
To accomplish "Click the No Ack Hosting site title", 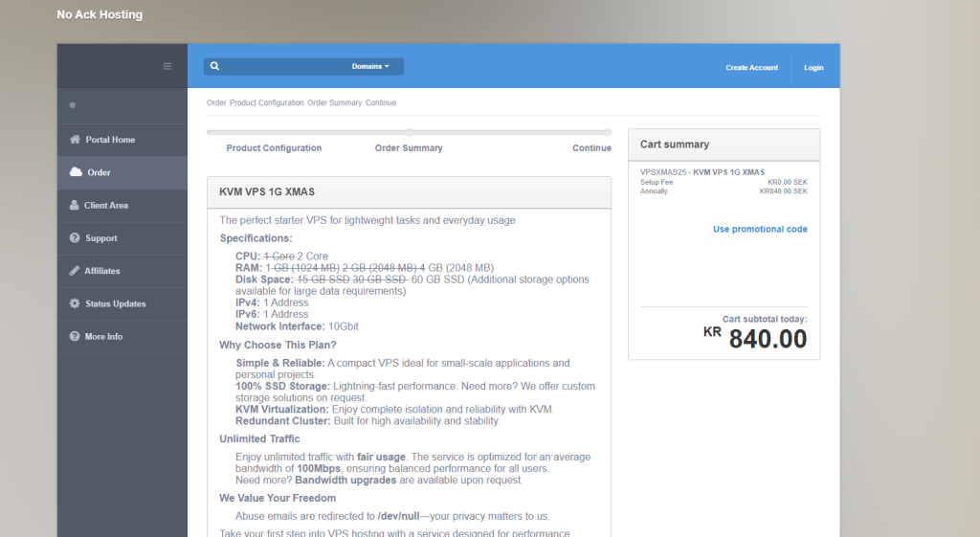I will [100, 14].
